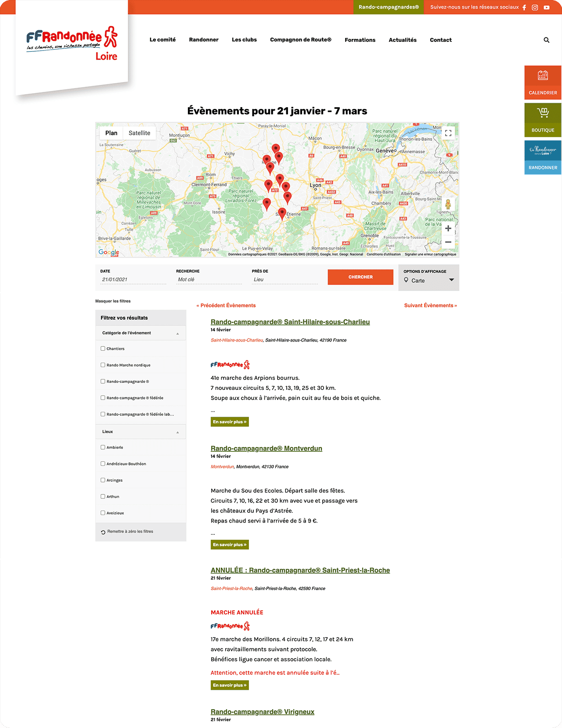Click the Mot clé search field
The width and height of the screenshot is (562, 728).
pos(209,280)
